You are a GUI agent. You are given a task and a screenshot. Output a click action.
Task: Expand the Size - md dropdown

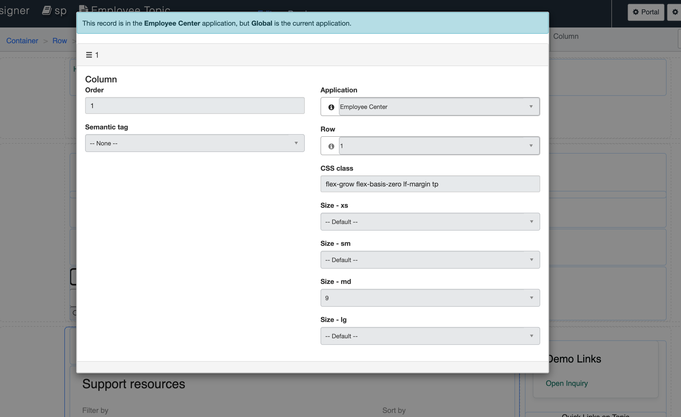coord(430,298)
